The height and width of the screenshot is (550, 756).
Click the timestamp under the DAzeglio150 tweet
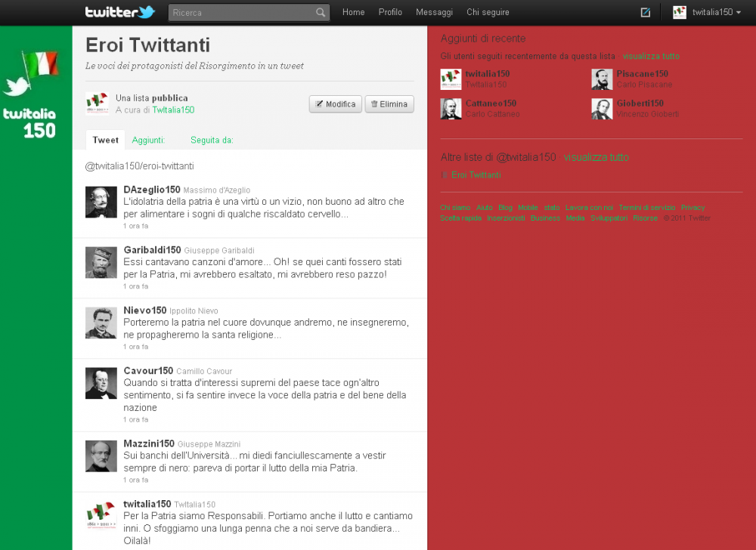click(x=135, y=226)
